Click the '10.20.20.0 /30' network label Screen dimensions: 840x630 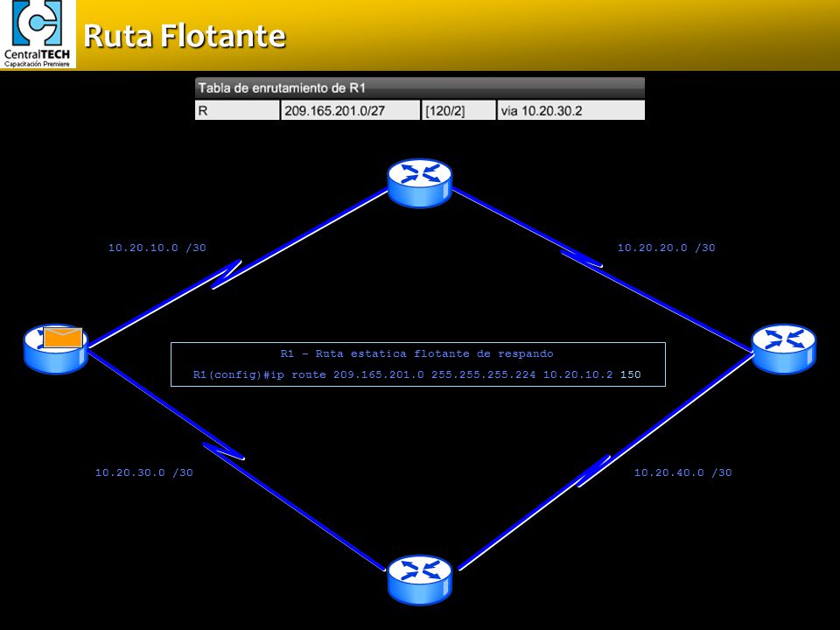coord(666,248)
